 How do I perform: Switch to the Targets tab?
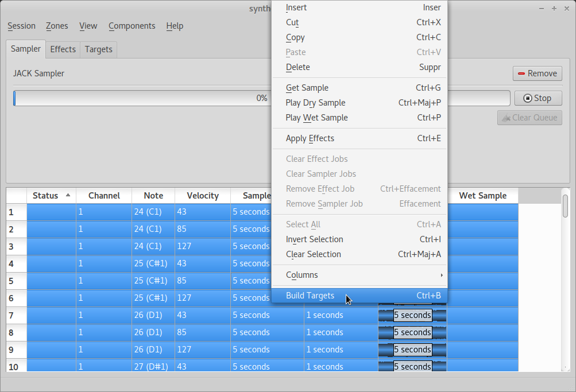click(98, 49)
